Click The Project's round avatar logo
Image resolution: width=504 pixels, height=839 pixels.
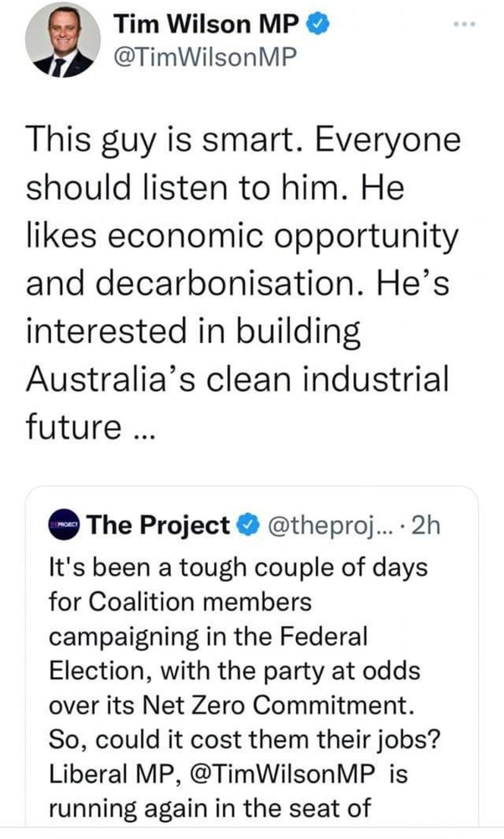tap(65, 526)
